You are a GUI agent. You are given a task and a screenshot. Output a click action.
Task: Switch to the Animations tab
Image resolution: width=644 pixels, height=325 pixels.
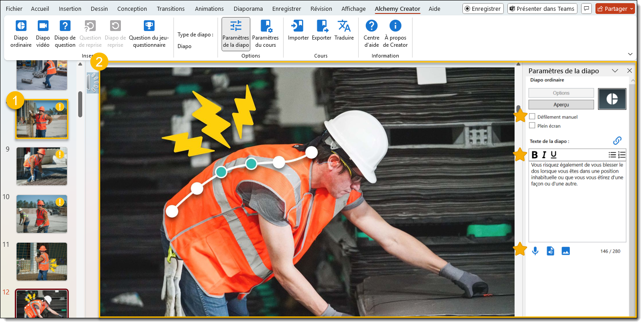(209, 9)
